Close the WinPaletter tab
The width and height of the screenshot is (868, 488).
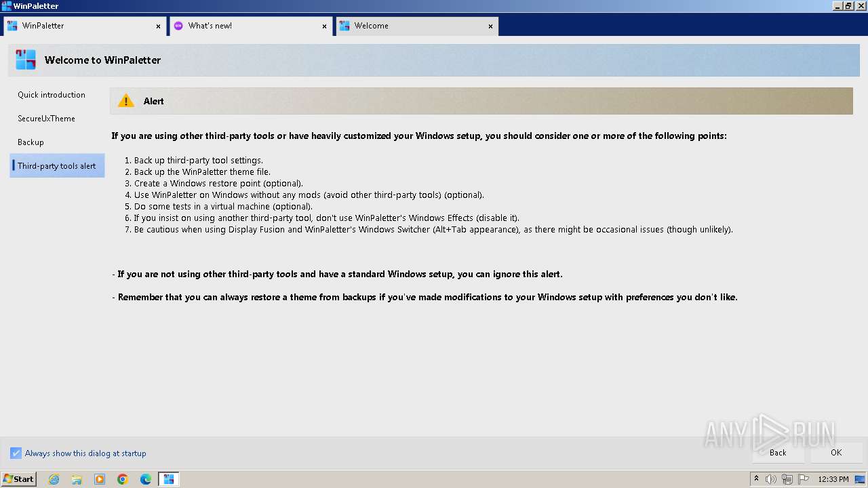pos(159,26)
